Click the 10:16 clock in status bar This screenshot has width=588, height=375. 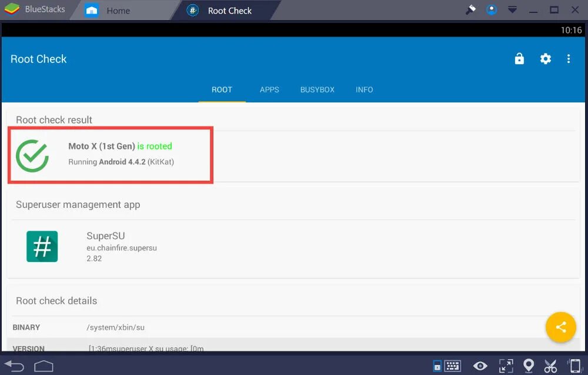click(x=571, y=30)
